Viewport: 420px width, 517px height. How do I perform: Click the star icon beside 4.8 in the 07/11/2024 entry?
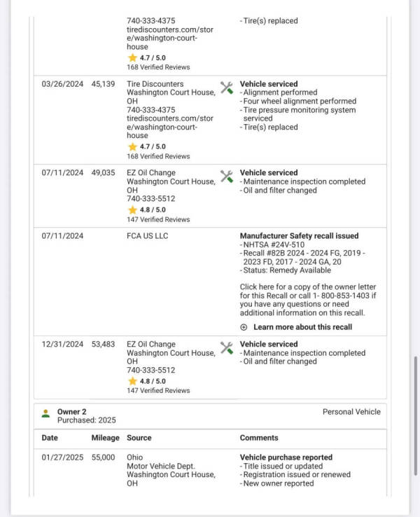(132, 209)
